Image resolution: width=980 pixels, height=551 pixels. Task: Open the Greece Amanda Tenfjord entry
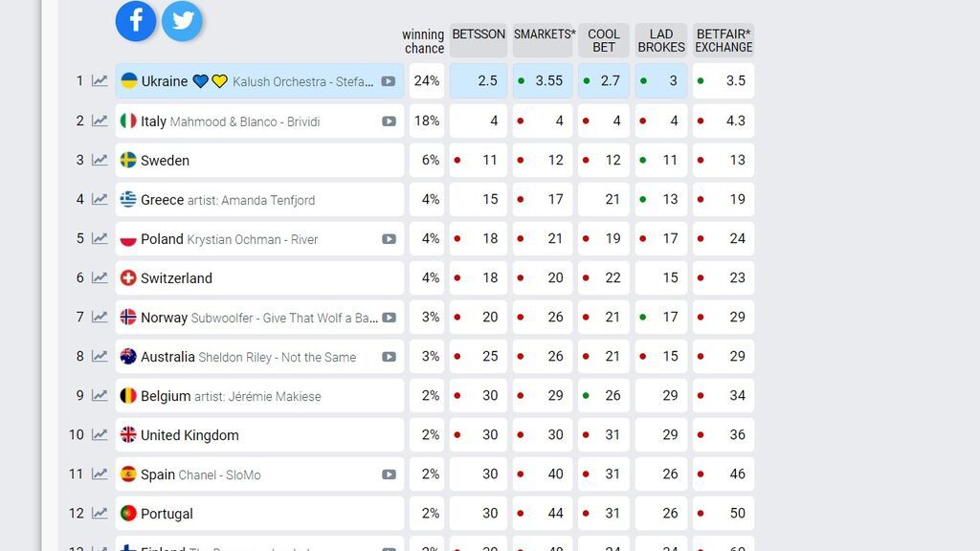pos(259,199)
